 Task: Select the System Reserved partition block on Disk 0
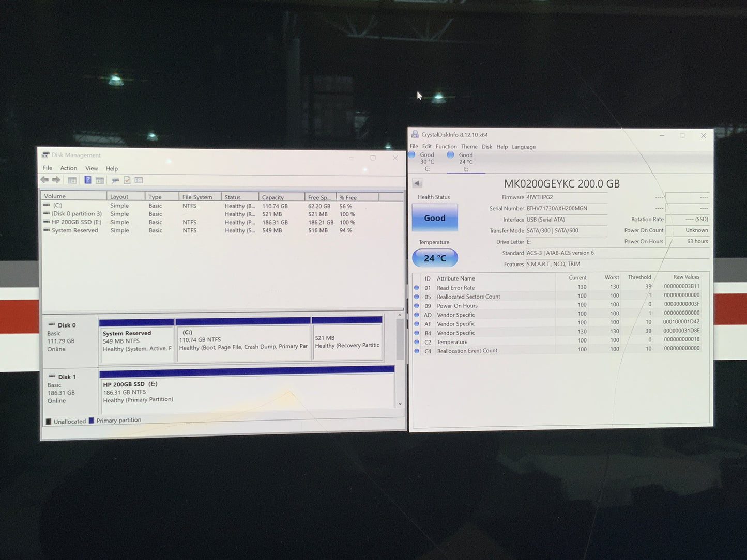(136, 340)
